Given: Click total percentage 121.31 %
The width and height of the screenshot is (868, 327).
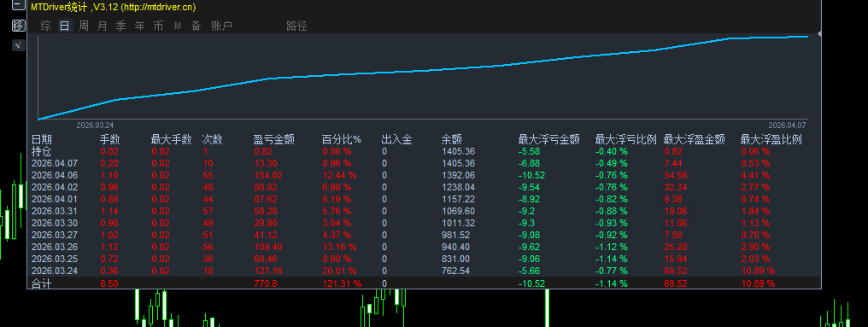Looking at the screenshot, I should click(x=342, y=283).
